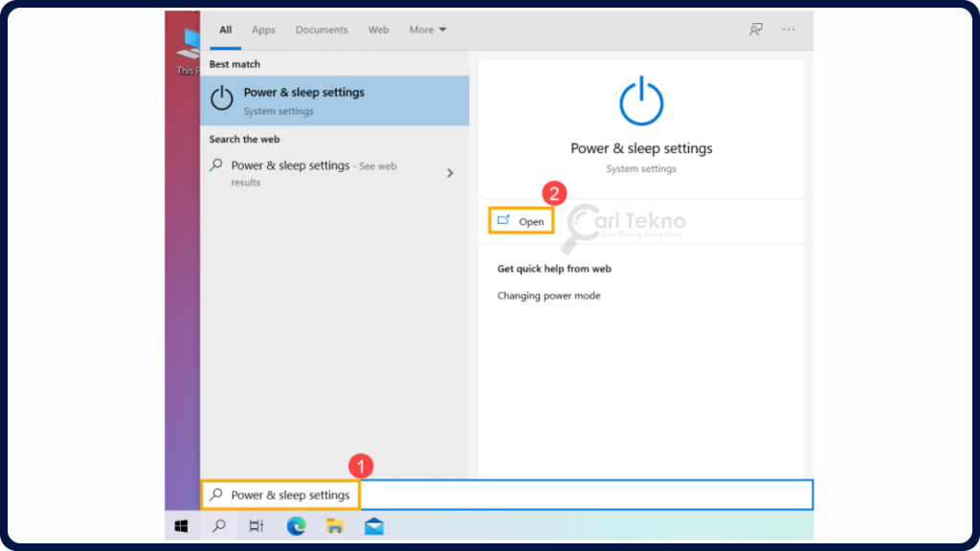The image size is (980, 551).
Task: Select the All results tab
Action: click(x=225, y=30)
